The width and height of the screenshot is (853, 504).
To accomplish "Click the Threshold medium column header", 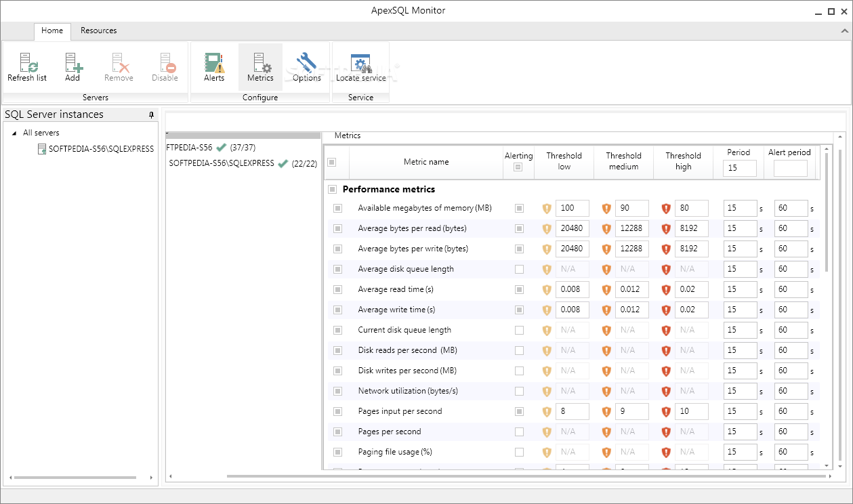I will click(x=623, y=161).
